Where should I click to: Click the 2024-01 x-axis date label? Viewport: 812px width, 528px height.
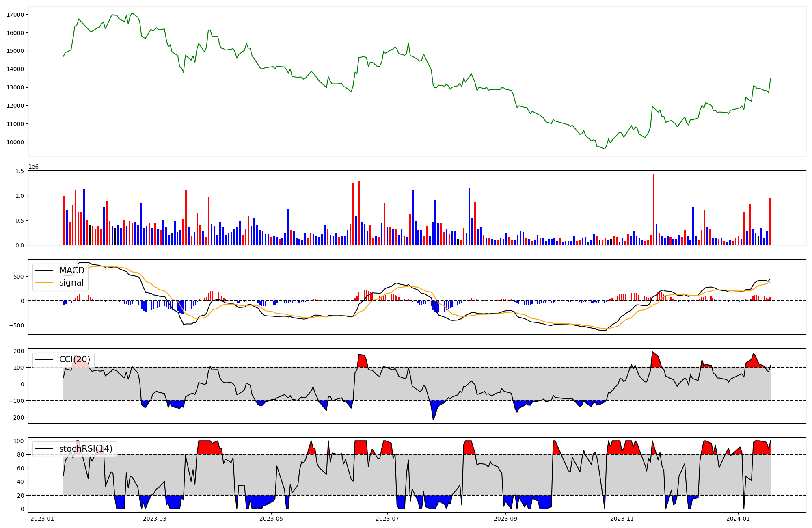[x=738, y=519]
